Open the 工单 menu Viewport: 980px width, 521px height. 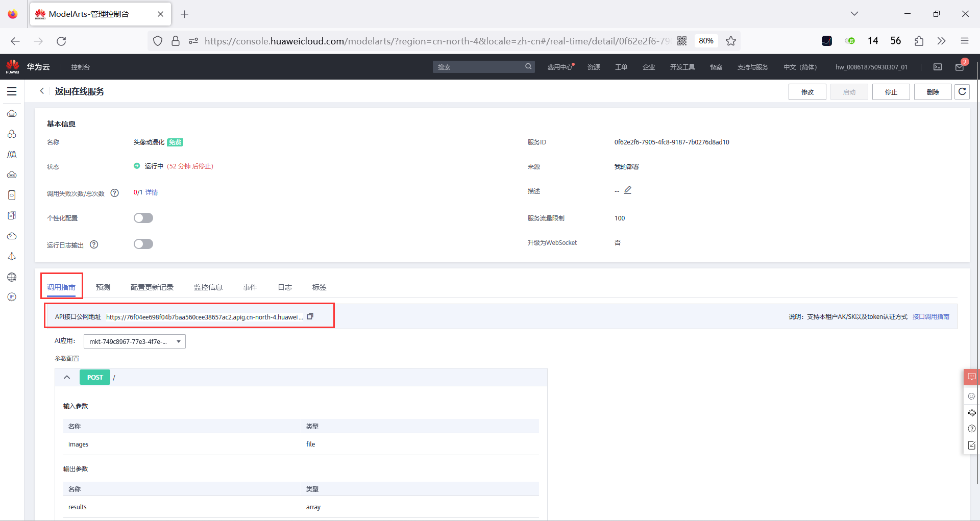(x=621, y=67)
